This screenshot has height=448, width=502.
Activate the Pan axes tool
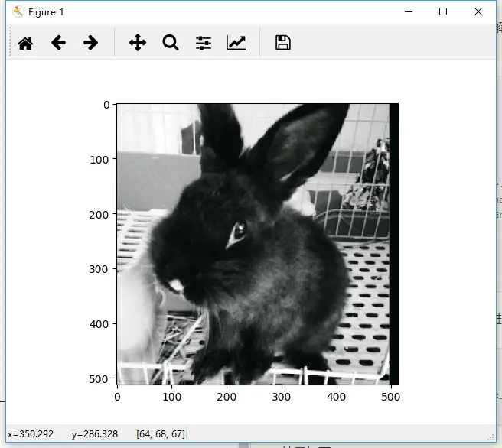pyautogui.click(x=138, y=43)
